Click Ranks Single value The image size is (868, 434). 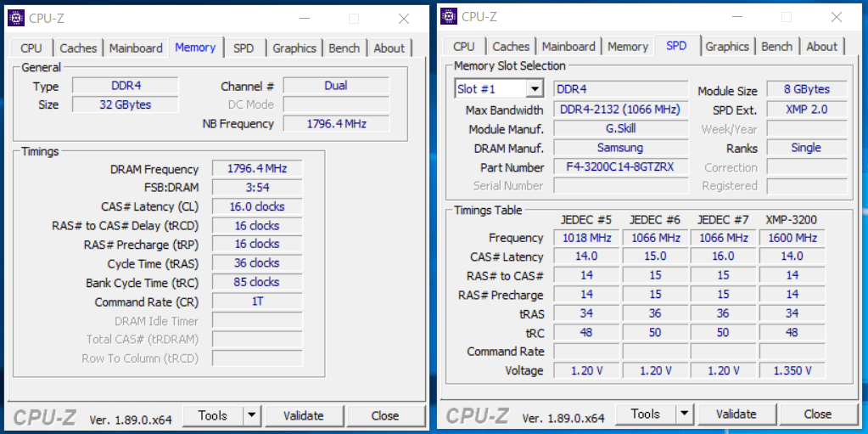point(807,148)
